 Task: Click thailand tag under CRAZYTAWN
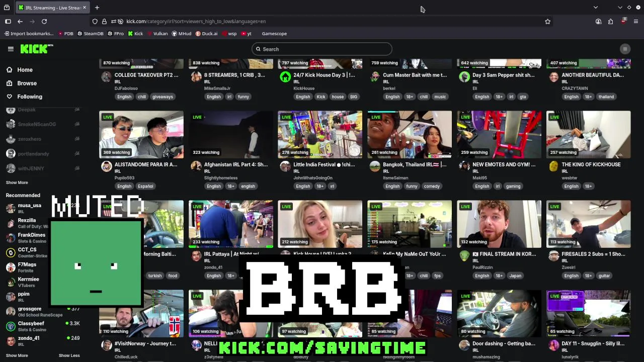[x=606, y=97]
